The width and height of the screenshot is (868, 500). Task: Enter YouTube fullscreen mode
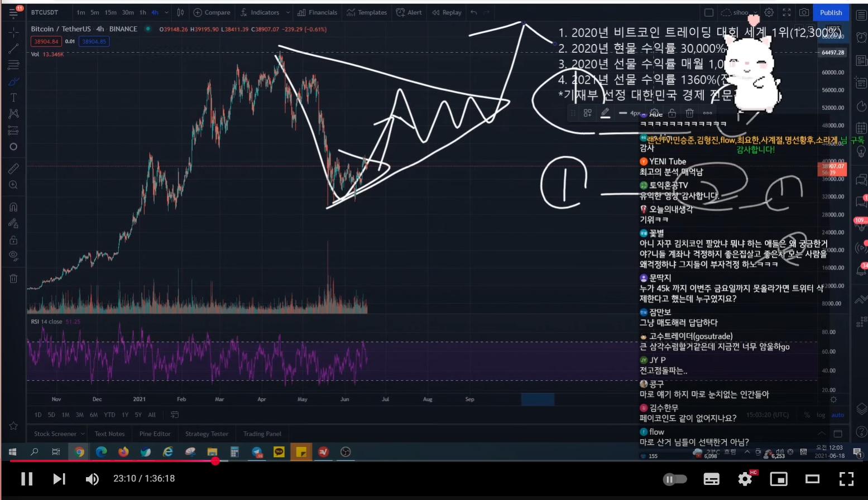pyautogui.click(x=847, y=479)
